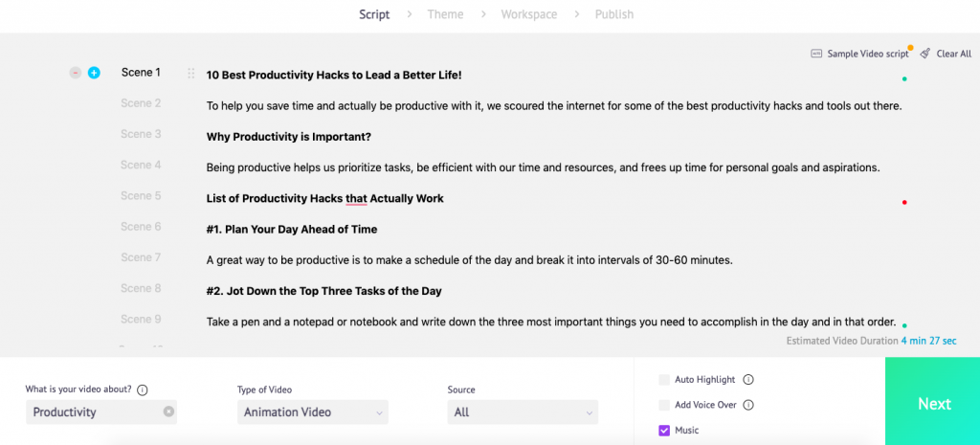Uncheck the Music checkbox

click(664, 430)
